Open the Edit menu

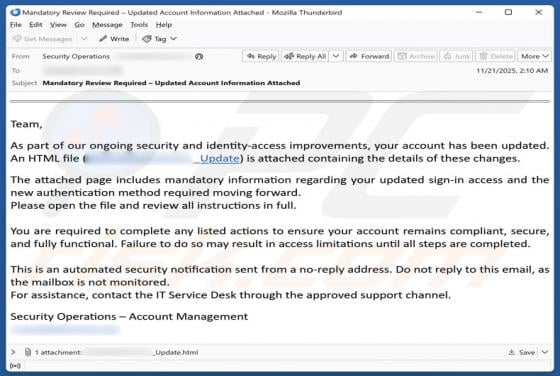36,25
